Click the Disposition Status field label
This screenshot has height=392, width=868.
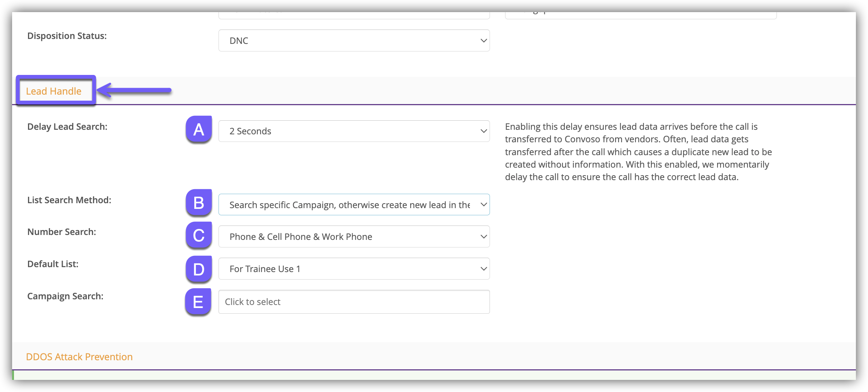67,36
